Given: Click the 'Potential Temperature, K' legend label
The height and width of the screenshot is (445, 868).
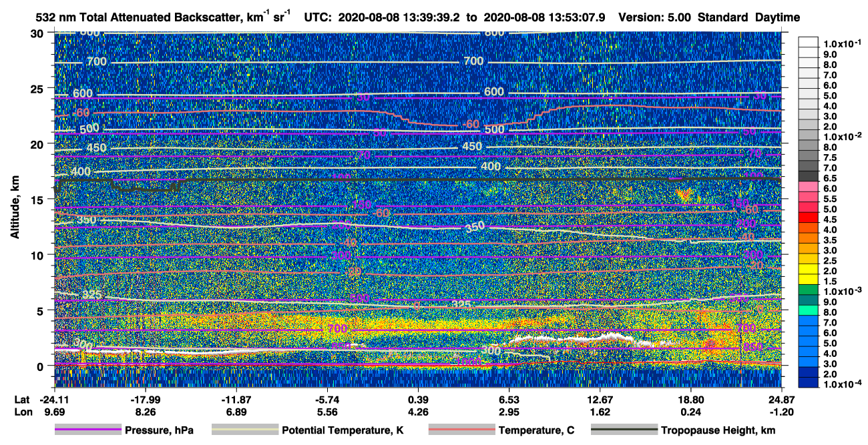Looking at the screenshot, I should (x=343, y=430).
